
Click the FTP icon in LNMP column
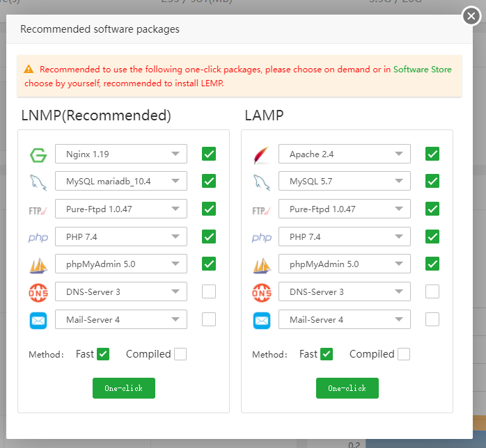[x=38, y=211]
